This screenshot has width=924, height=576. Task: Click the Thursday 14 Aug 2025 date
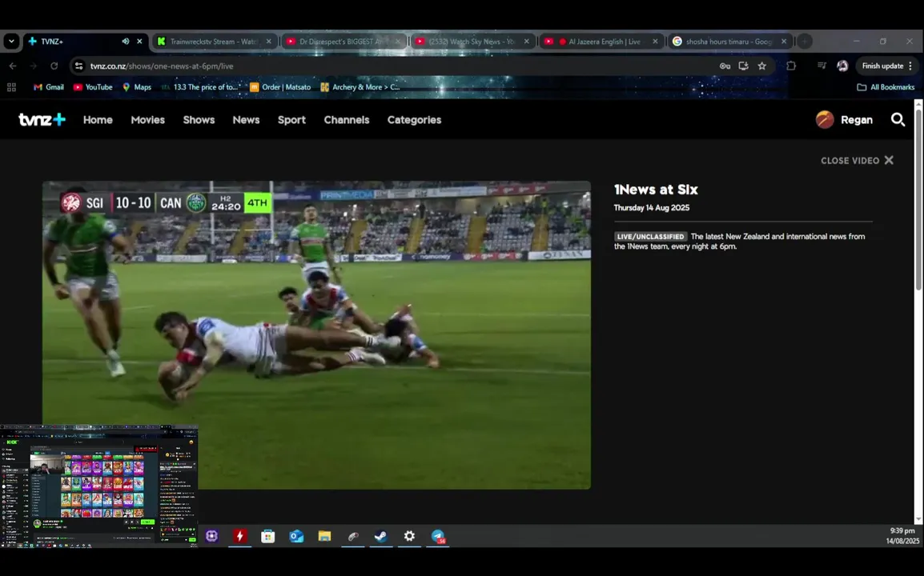[x=652, y=208]
